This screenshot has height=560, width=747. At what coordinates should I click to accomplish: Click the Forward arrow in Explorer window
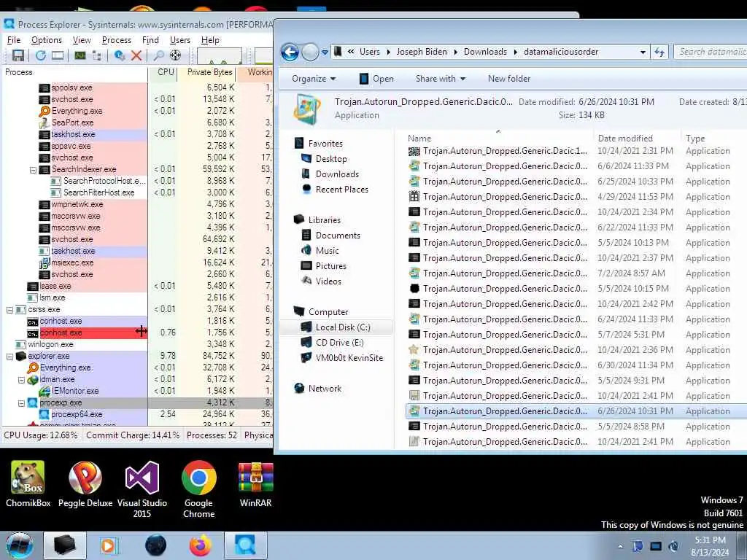[310, 52]
